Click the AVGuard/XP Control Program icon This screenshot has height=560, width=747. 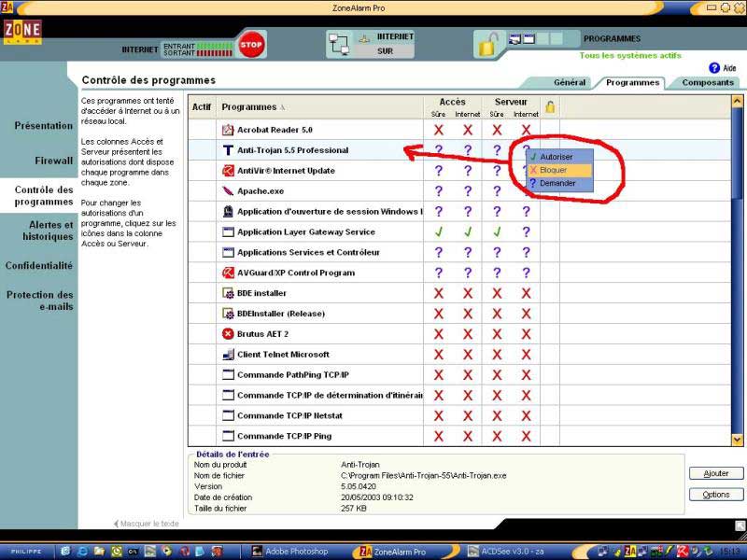pos(228,273)
